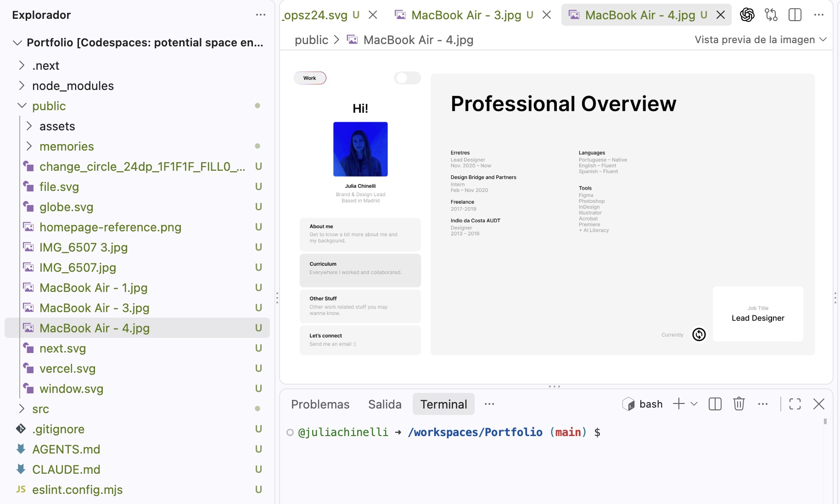Select About me card in preview
Viewport: 840px width, 504px height.
point(360,234)
